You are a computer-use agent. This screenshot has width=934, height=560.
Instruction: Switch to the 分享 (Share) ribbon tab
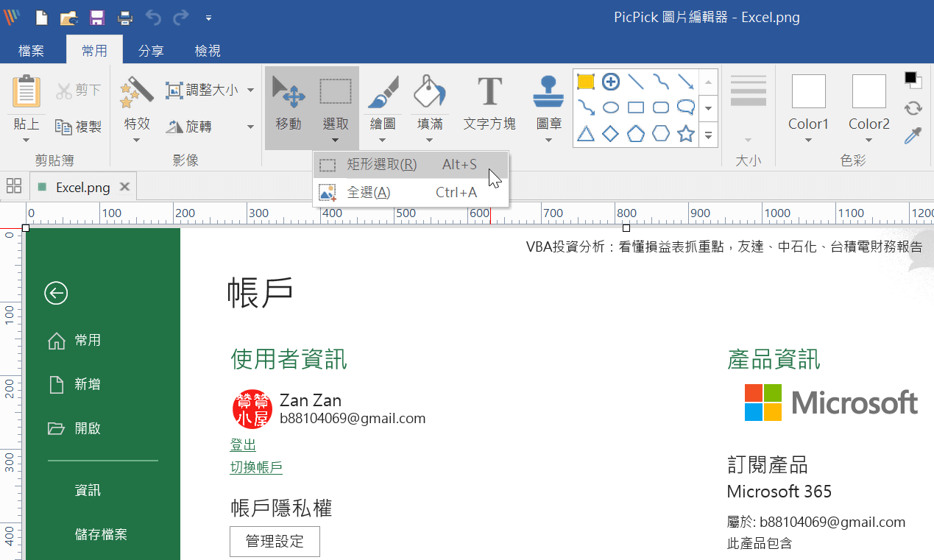pos(151,51)
